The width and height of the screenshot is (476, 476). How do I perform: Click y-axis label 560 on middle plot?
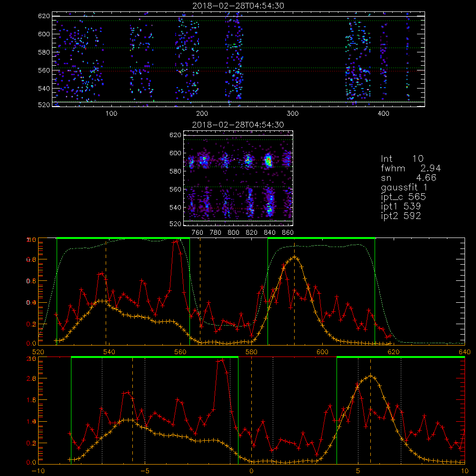pyautogui.click(x=176, y=189)
